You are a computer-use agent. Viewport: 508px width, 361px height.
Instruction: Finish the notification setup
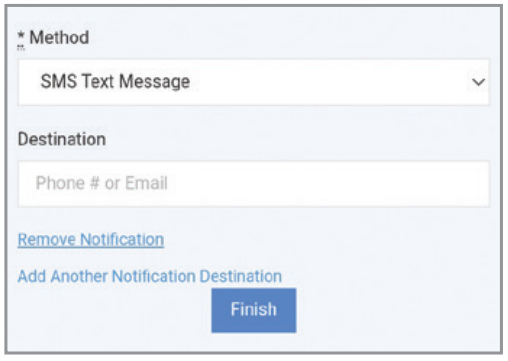click(x=254, y=310)
